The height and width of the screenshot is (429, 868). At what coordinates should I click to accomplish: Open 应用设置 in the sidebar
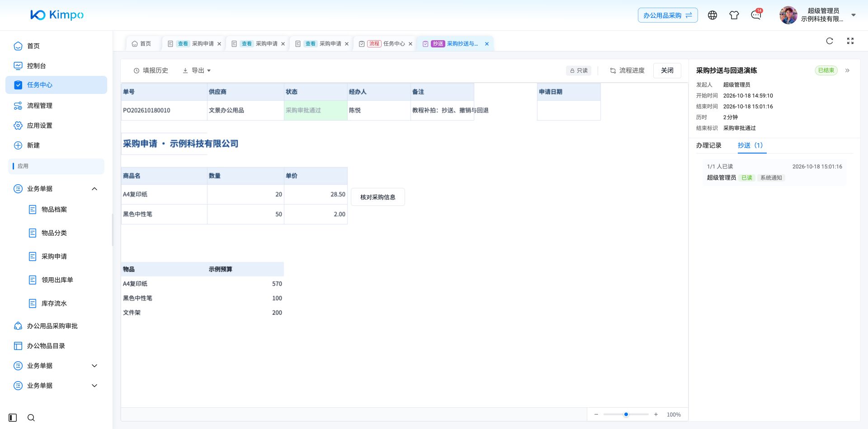point(56,126)
